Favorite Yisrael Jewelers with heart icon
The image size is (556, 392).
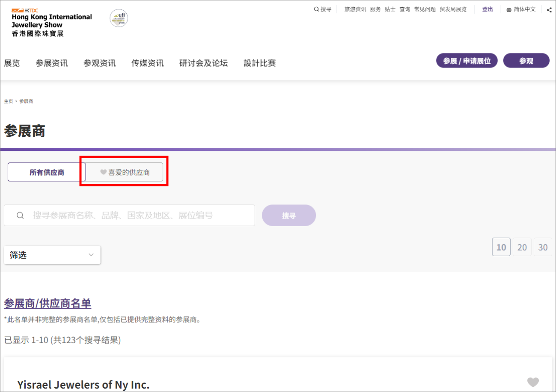pyautogui.click(x=533, y=382)
